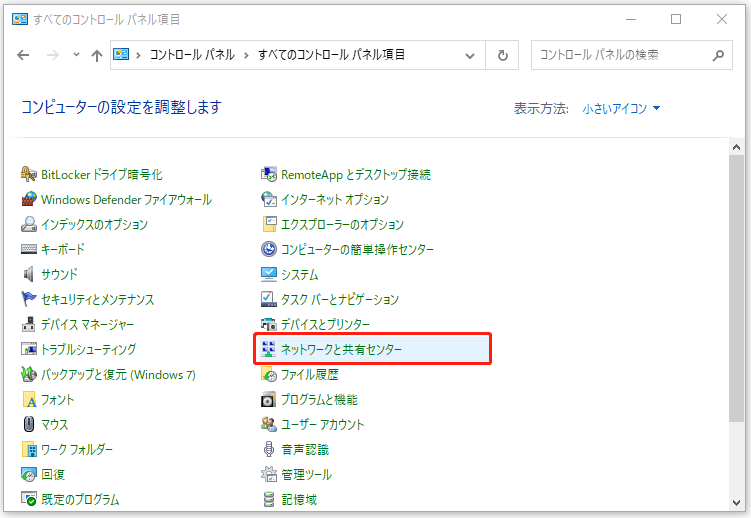Click the search magnifier icon
This screenshot has height=518, width=751.
point(718,56)
